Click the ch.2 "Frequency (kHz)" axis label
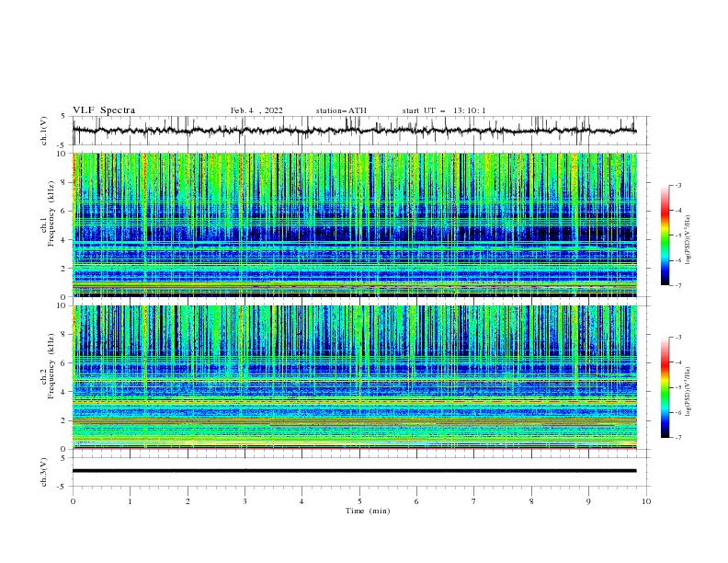Screen dimensions: 728x563 click(x=52, y=366)
